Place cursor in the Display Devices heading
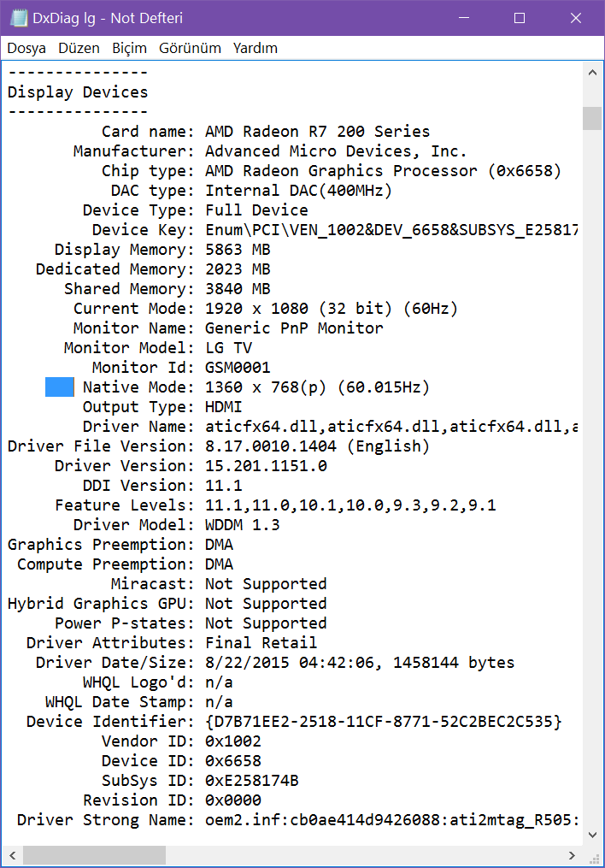This screenshot has width=605, height=868. 78,92
